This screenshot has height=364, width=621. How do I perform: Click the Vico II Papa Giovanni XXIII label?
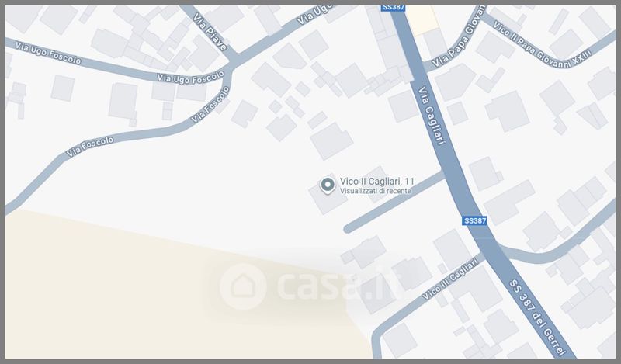543,43
